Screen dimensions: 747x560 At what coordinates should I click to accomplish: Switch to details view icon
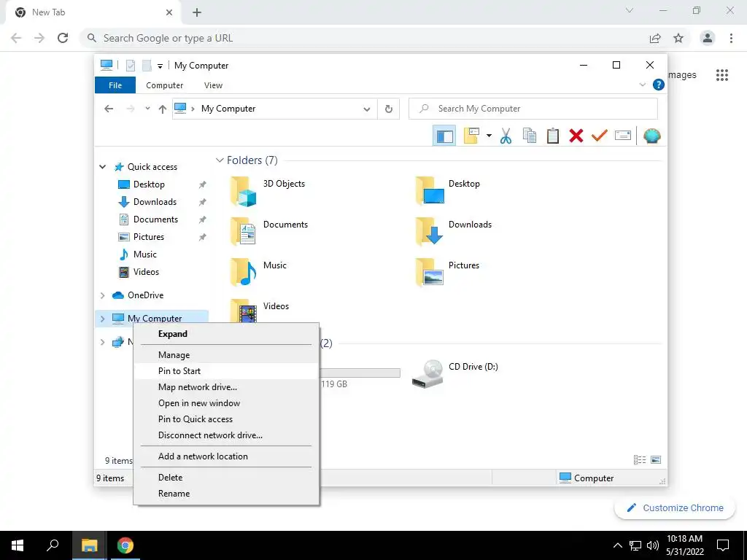pos(640,459)
